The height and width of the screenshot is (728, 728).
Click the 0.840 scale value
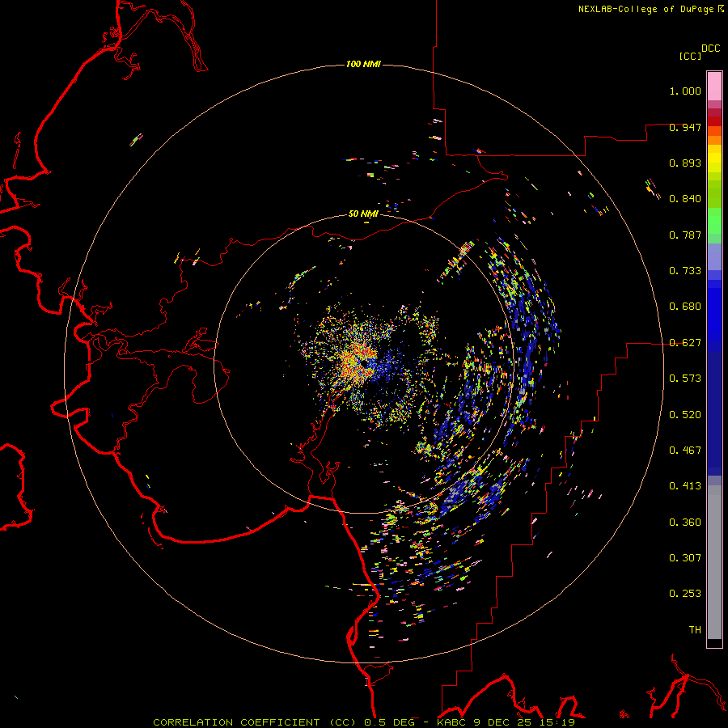[x=685, y=199]
